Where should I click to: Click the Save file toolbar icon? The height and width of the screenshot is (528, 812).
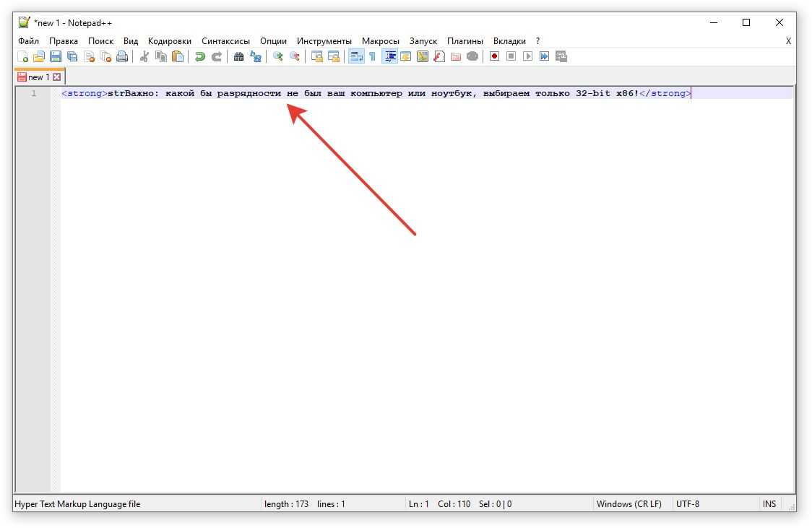[x=56, y=56]
